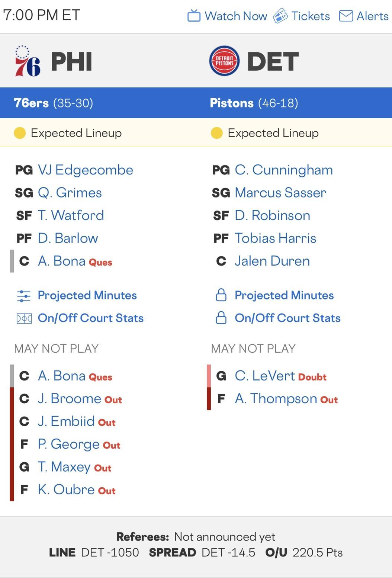Click the Pistons On/Off Court lock icon

pos(221,318)
